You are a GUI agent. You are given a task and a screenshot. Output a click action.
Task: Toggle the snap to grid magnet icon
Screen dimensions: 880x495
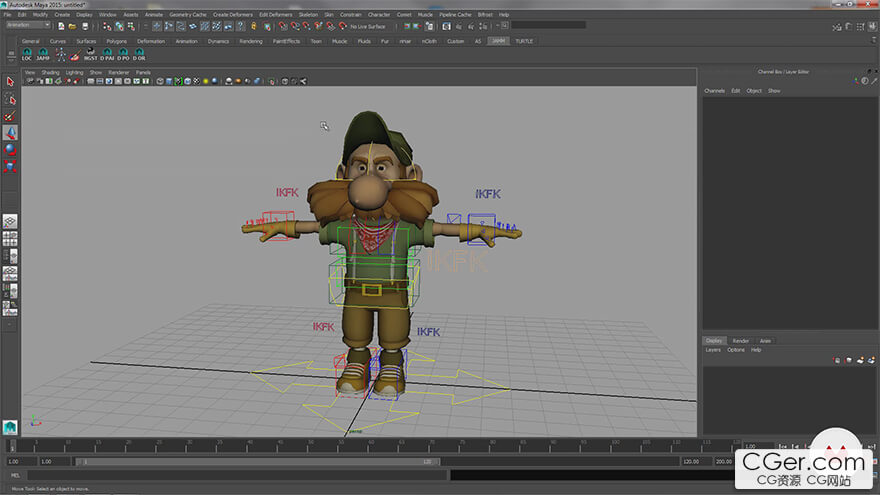[x=282, y=26]
